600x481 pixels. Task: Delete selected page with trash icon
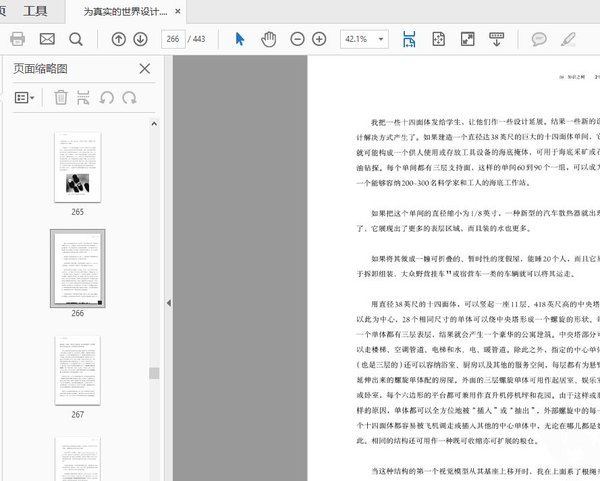pos(61,98)
